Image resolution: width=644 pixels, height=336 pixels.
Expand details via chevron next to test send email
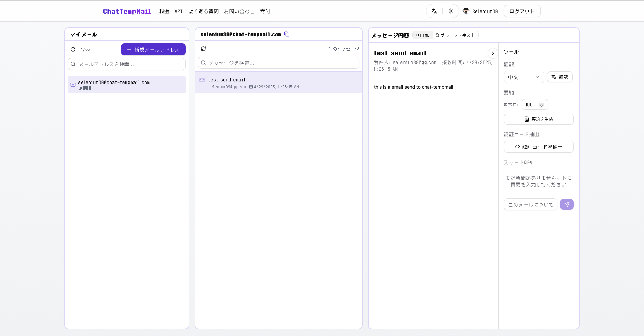click(x=492, y=53)
